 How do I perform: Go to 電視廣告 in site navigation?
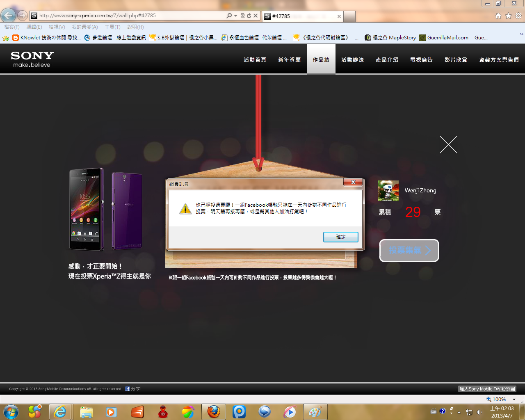pyautogui.click(x=422, y=59)
